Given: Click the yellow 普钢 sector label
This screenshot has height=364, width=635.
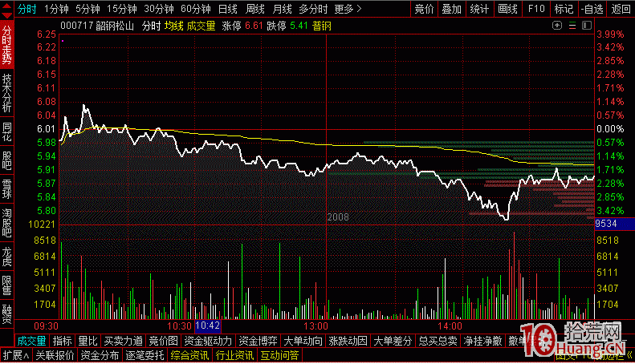Looking at the screenshot, I should 322,26.
